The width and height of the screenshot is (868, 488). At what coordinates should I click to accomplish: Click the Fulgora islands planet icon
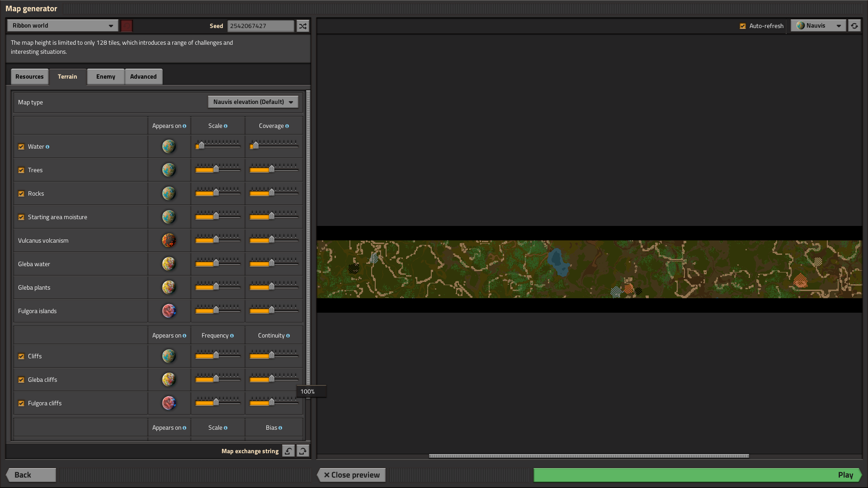click(169, 310)
